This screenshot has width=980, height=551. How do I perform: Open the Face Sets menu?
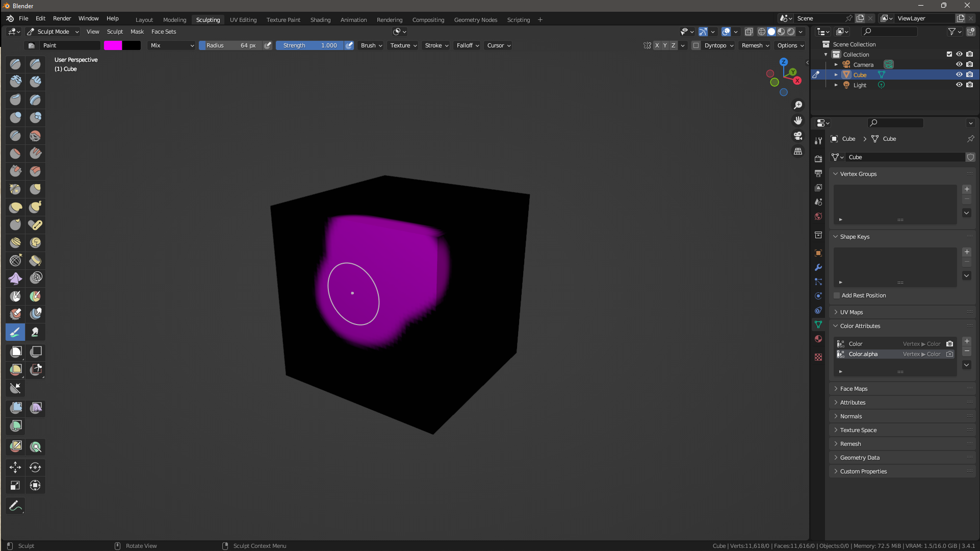point(164,32)
